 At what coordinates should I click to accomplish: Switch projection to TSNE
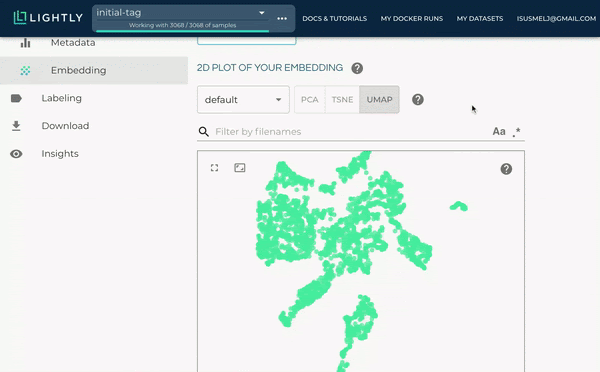click(342, 100)
